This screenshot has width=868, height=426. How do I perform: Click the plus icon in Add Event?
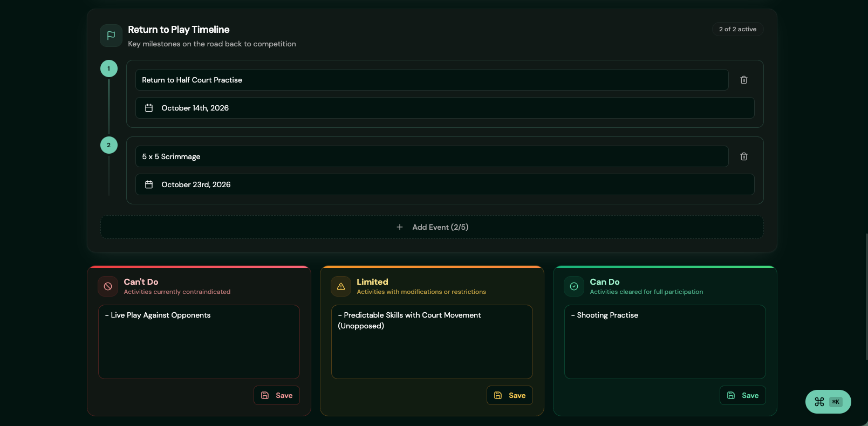[400, 227]
